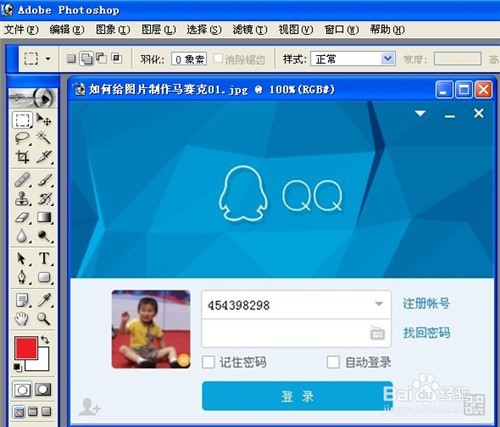This screenshot has width=500, height=427.
Task: Click the 注册帐号 register account link
Action: (426, 303)
